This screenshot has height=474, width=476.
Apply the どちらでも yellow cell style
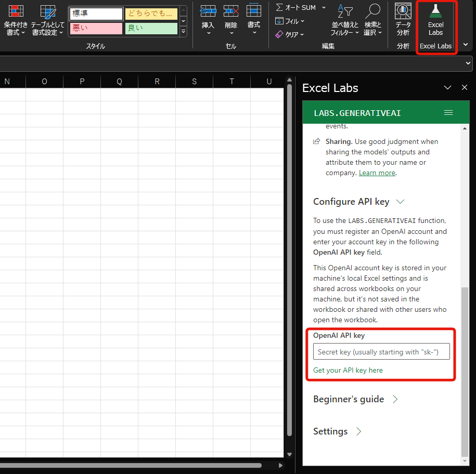[x=151, y=14]
